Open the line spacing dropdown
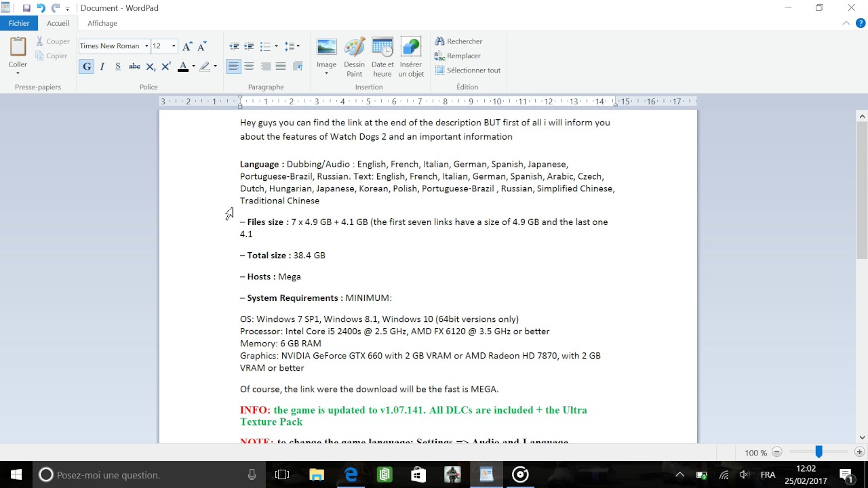The height and width of the screenshot is (488, 868). coord(292,46)
